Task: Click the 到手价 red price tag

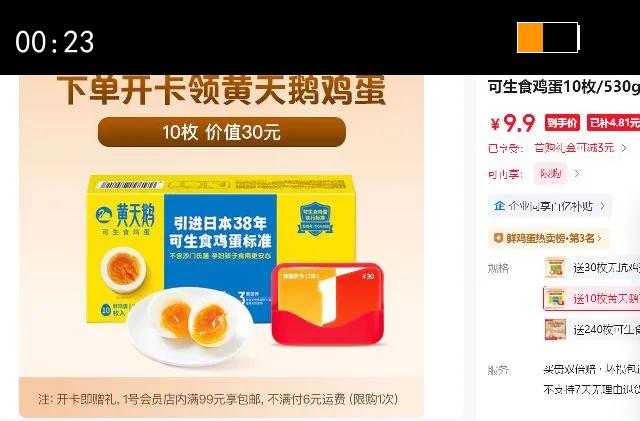Action: coord(562,123)
